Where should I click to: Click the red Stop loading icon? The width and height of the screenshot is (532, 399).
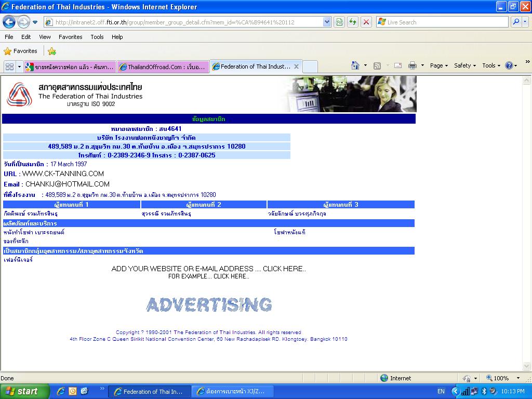point(366,22)
